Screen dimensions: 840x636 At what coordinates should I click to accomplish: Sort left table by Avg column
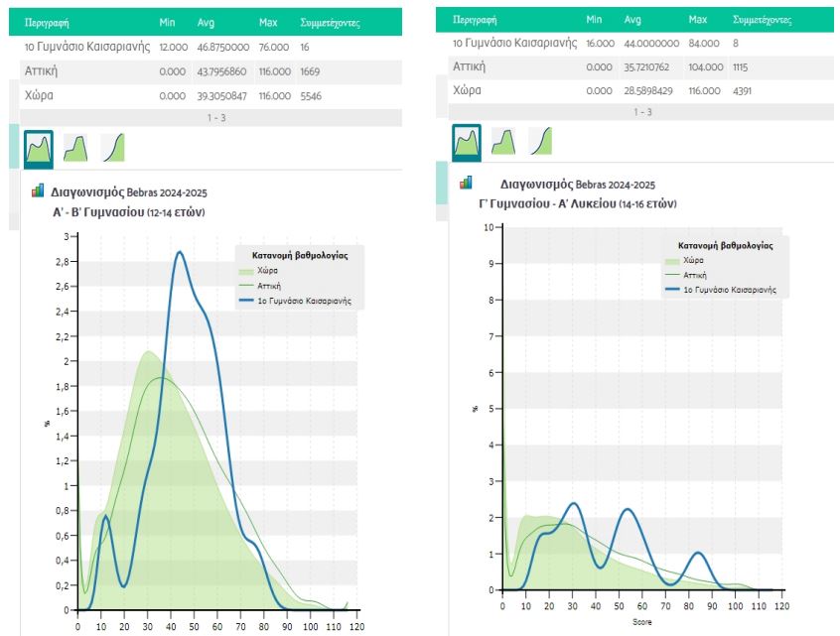pos(204,21)
